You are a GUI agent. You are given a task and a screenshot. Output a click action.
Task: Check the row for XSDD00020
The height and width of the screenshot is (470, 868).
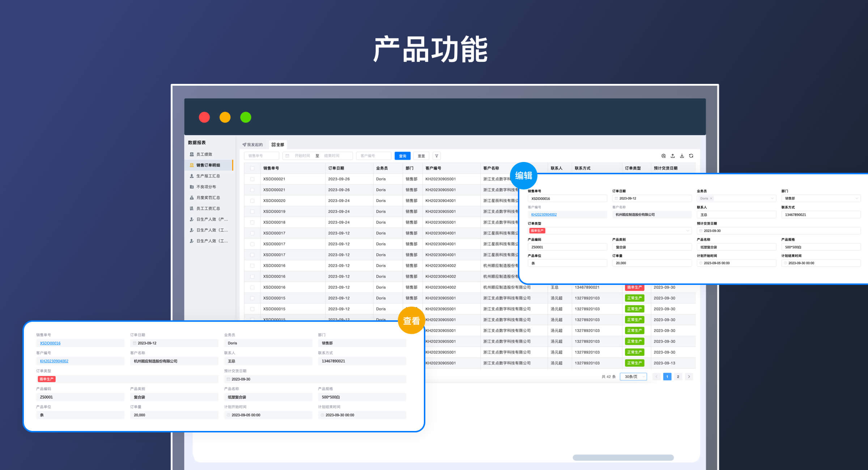tap(252, 201)
